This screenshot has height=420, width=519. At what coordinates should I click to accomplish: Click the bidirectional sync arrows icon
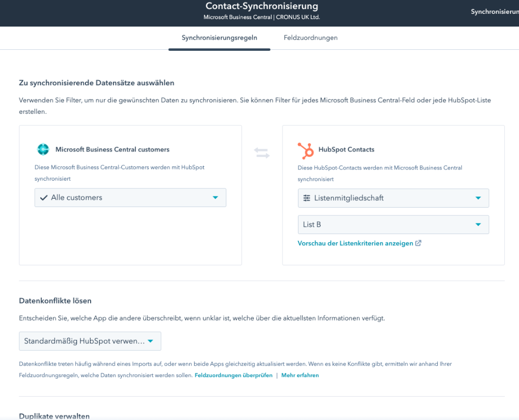[x=262, y=153]
